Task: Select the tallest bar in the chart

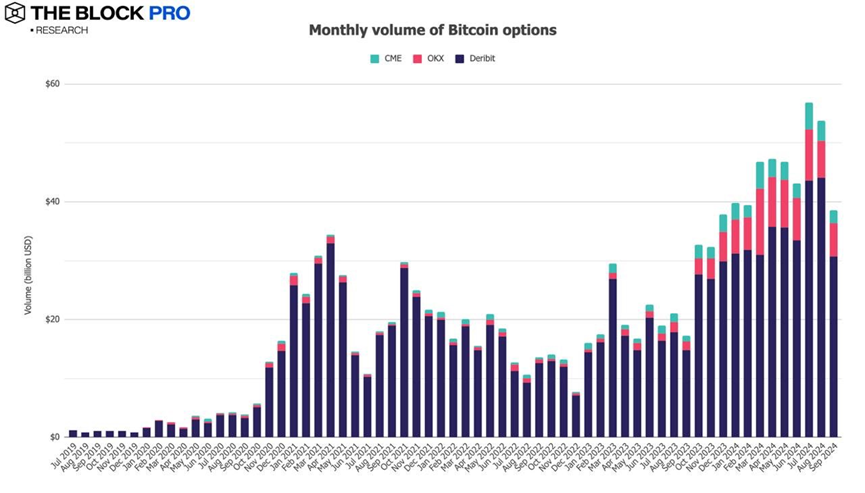Action: [809, 270]
